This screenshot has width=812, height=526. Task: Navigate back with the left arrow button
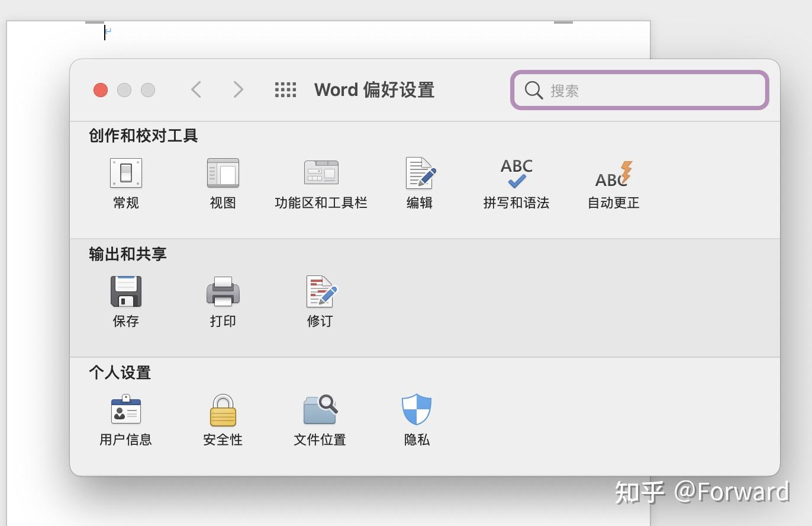(x=196, y=89)
